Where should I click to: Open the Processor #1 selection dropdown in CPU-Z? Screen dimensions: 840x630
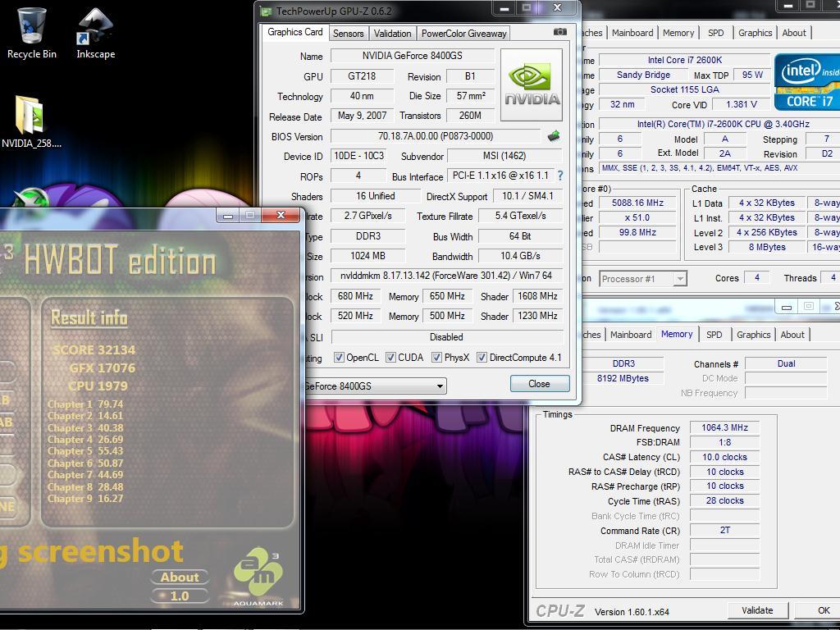tap(642, 279)
